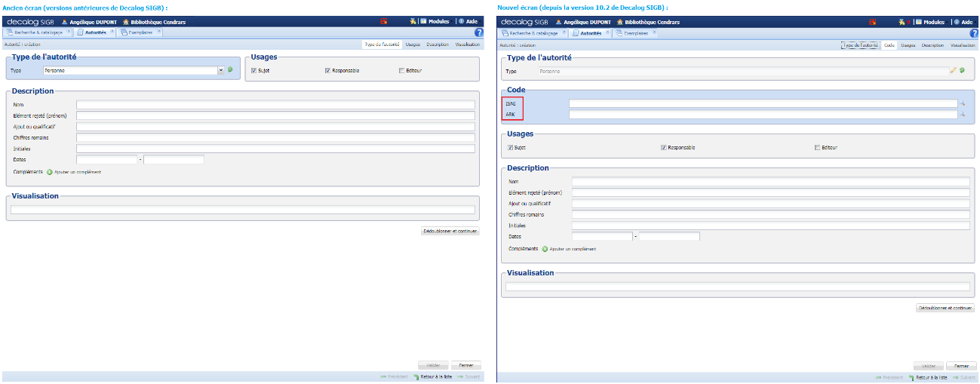Close the Autorités tab in new screen

pyautogui.click(x=607, y=32)
